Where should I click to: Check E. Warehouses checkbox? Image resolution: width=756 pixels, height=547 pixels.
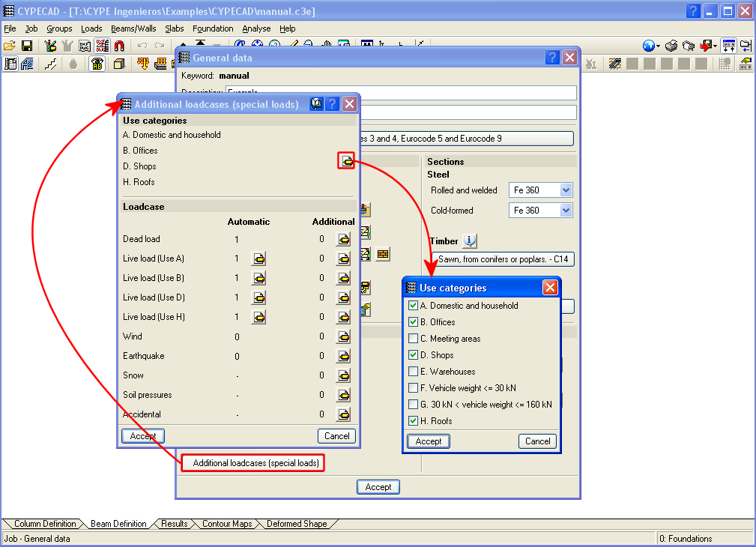tap(413, 372)
